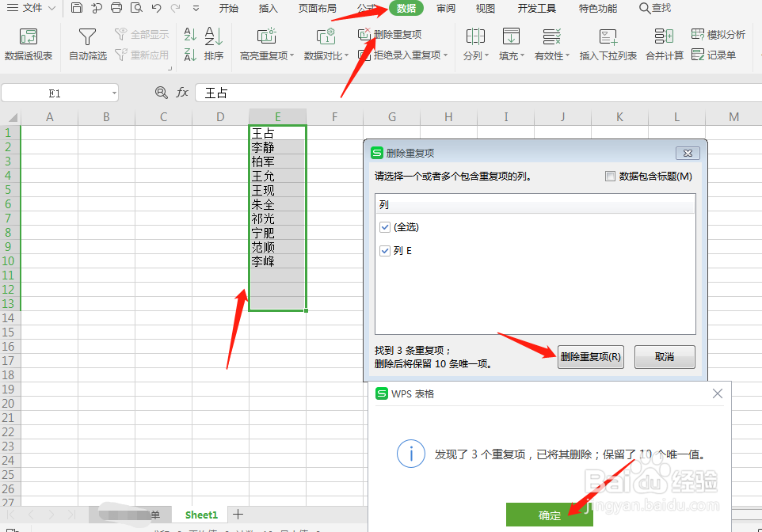Click 取消 button in dialog

[x=665, y=357]
